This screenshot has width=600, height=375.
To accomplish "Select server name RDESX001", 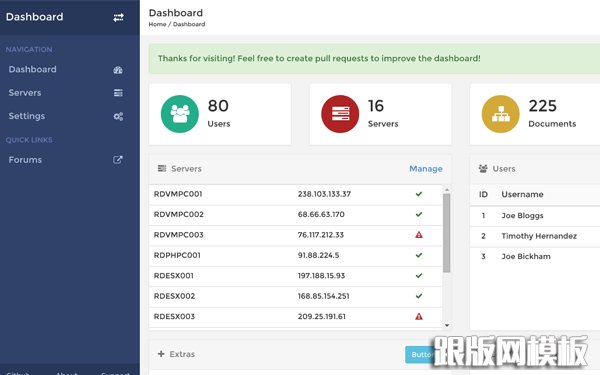I will click(174, 276).
